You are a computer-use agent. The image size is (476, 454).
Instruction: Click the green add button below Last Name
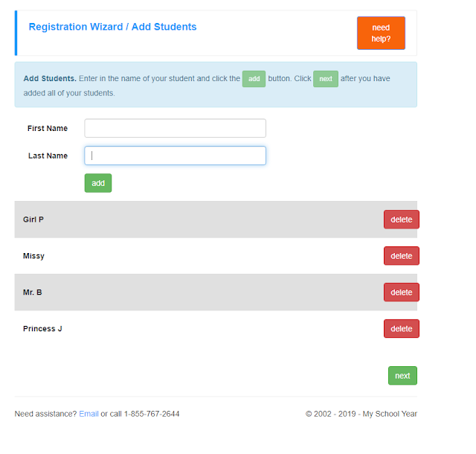coord(98,183)
